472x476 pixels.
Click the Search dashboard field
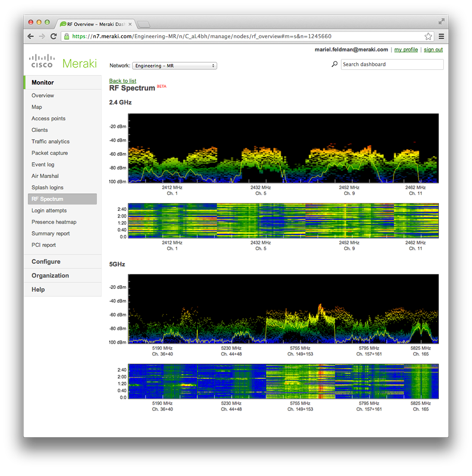(x=392, y=64)
